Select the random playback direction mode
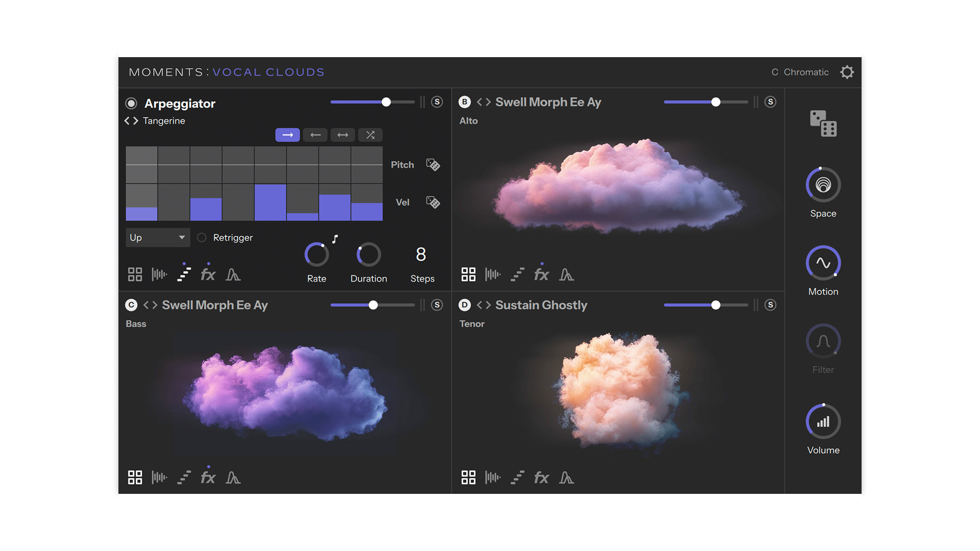Viewport: 980px width, 551px height. point(370,135)
